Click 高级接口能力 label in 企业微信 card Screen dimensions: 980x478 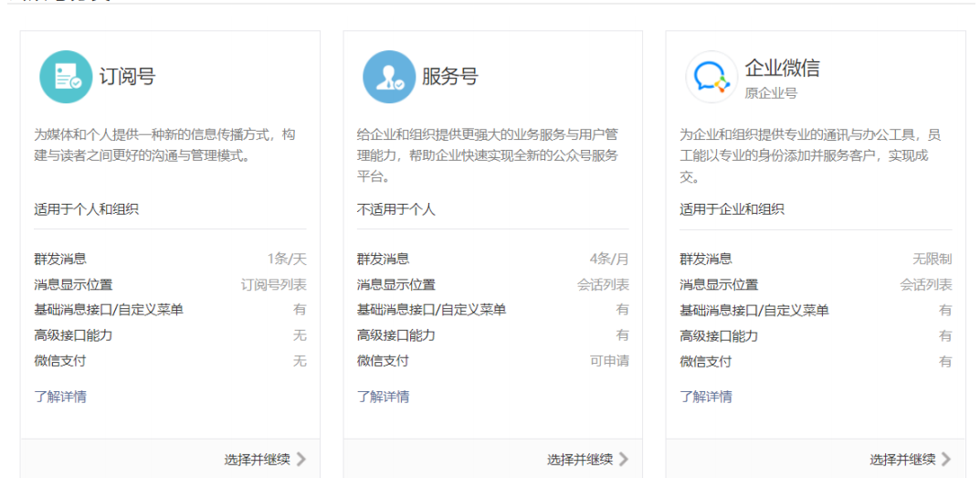(x=719, y=335)
